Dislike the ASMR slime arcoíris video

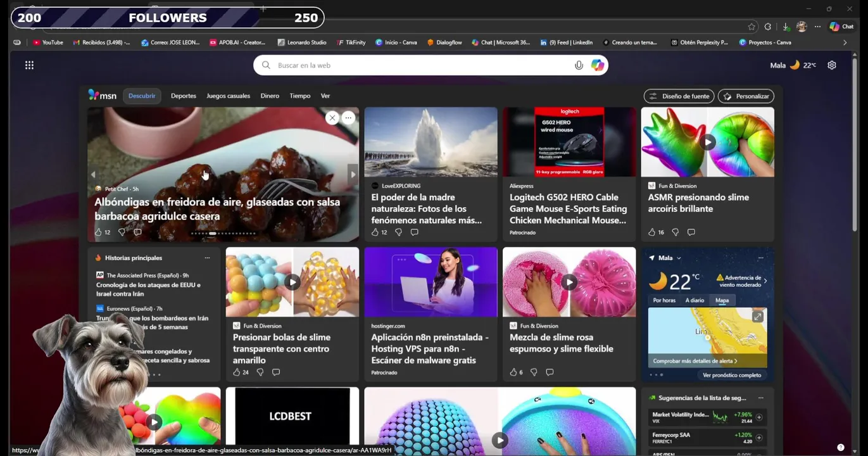675,232
